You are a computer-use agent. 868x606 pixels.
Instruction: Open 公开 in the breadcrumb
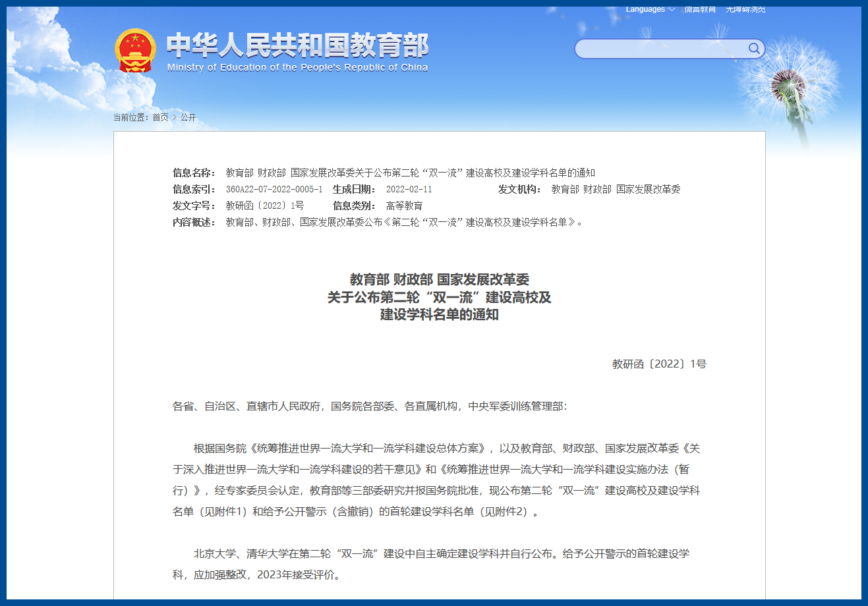tap(188, 117)
